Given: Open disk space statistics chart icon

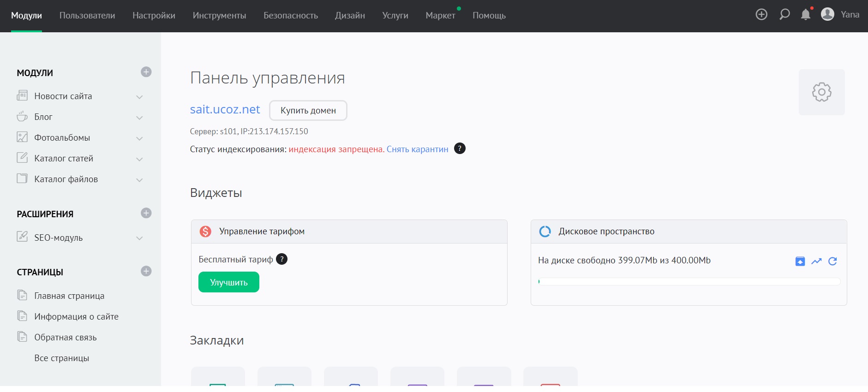Looking at the screenshot, I should coord(816,261).
